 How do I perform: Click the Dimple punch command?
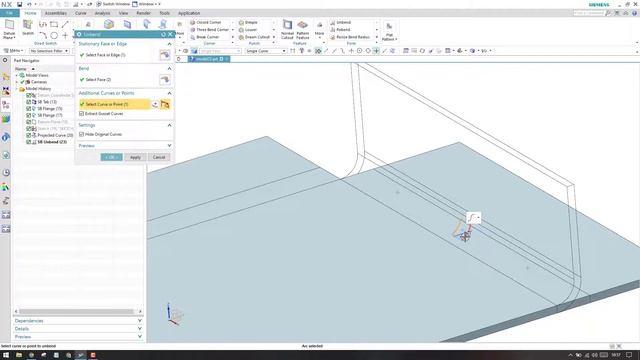tap(248, 22)
